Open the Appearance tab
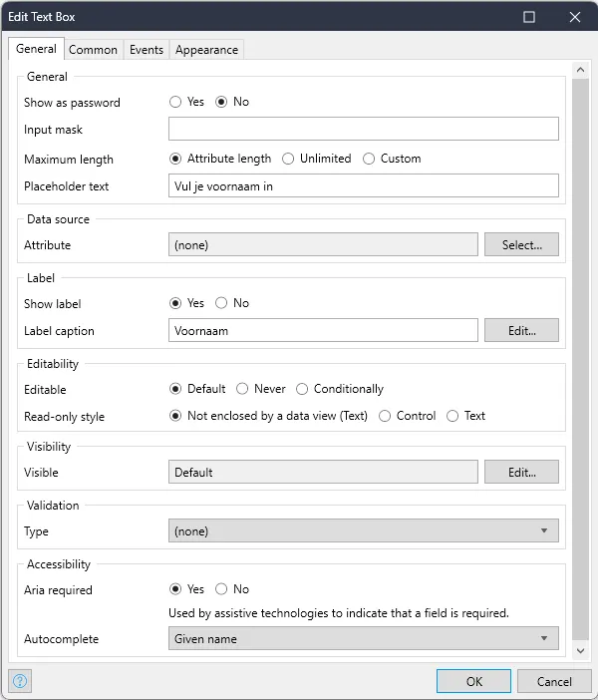 tap(206, 50)
